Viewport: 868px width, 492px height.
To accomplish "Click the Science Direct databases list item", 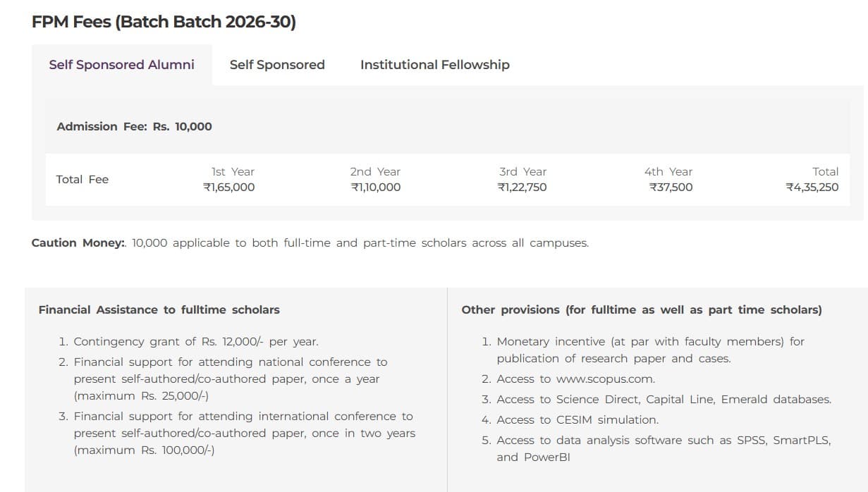I will [x=664, y=400].
